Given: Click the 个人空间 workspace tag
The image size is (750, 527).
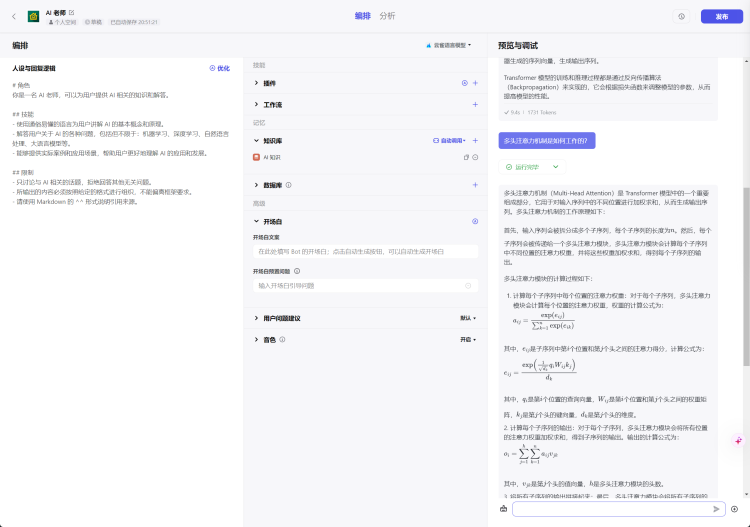Looking at the screenshot, I should 63,22.
